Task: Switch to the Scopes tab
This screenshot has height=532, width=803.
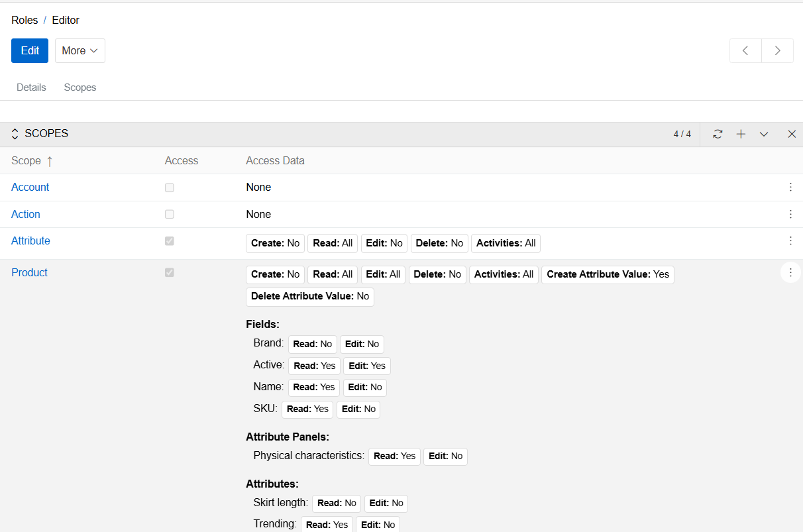Action: 80,87
